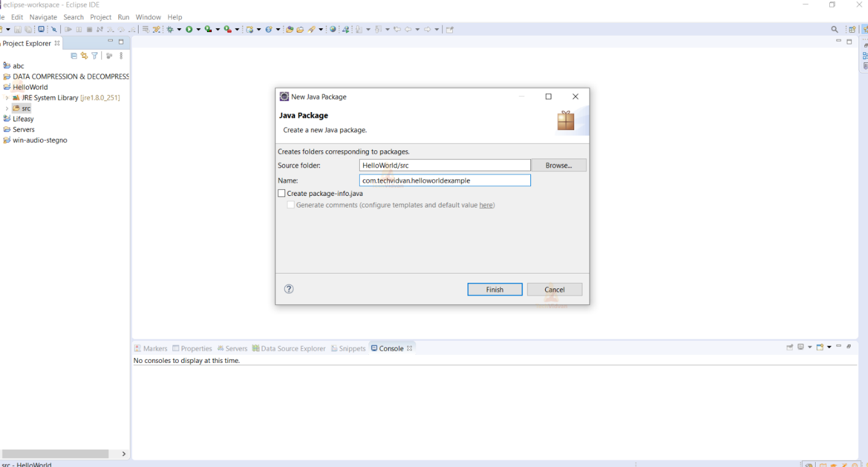The width and height of the screenshot is (868, 467).
Task: Open the Run menu
Action: tap(123, 17)
